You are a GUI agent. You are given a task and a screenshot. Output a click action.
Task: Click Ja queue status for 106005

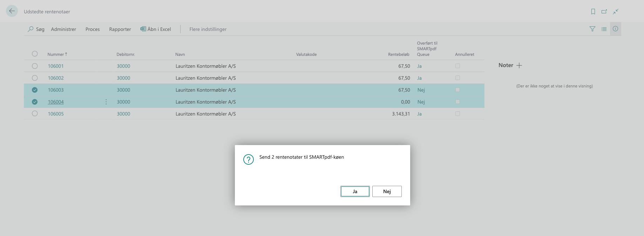(419, 114)
